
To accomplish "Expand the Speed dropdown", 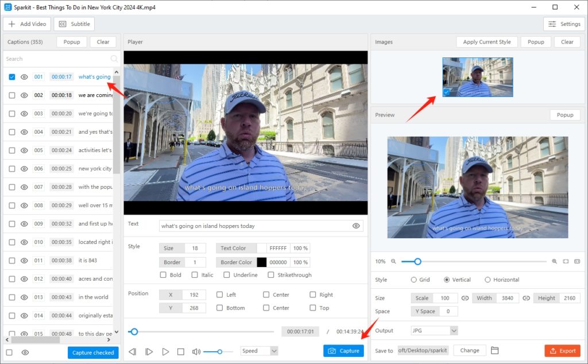I will (x=259, y=351).
